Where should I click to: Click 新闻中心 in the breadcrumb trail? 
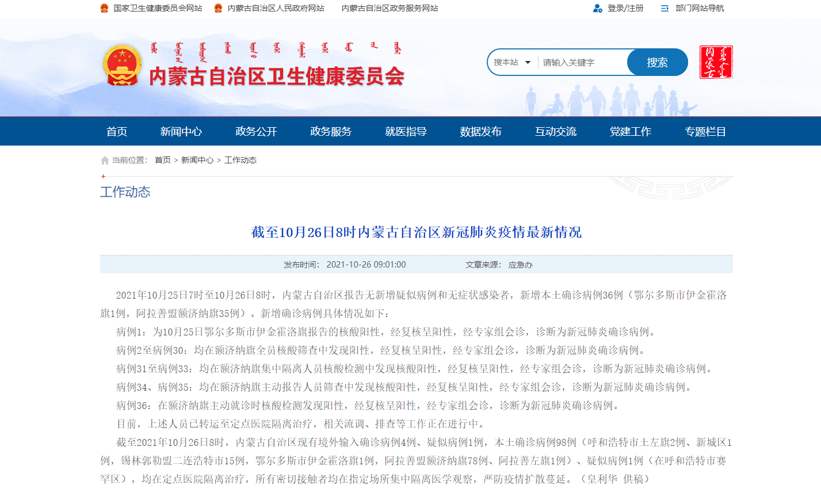point(197,160)
